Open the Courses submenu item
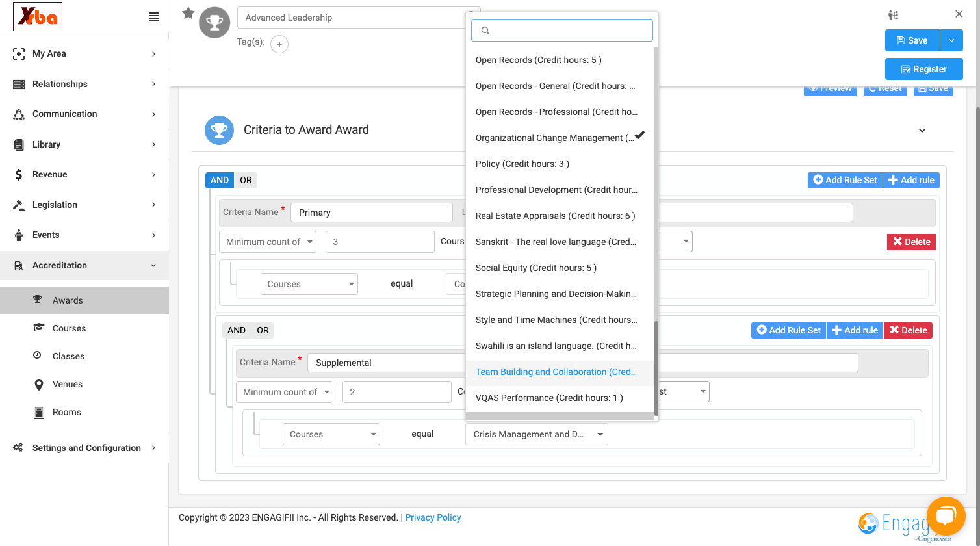This screenshot has height=546, width=980. coord(84,328)
